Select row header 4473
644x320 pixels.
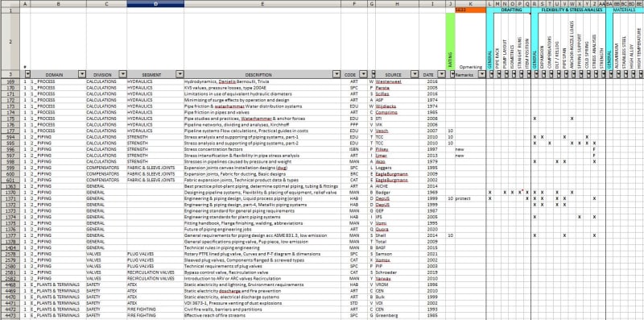10,315
